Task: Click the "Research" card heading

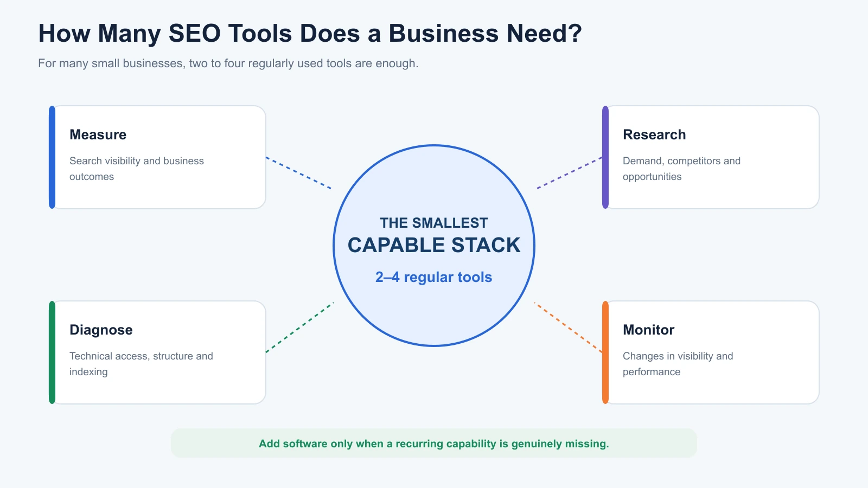Action: [x=654, y=134]
